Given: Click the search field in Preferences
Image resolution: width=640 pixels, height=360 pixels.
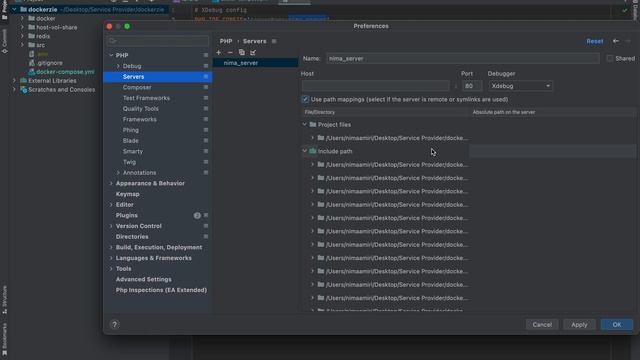Looking at the screenshot, I should (158, 41).
